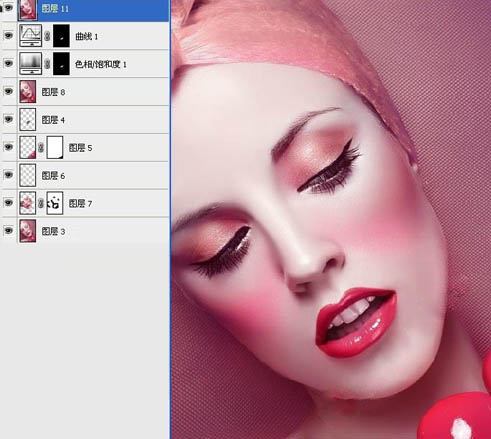
Task: Click the 图层 11 layer thumbnail
Action: tap(28, 9)
